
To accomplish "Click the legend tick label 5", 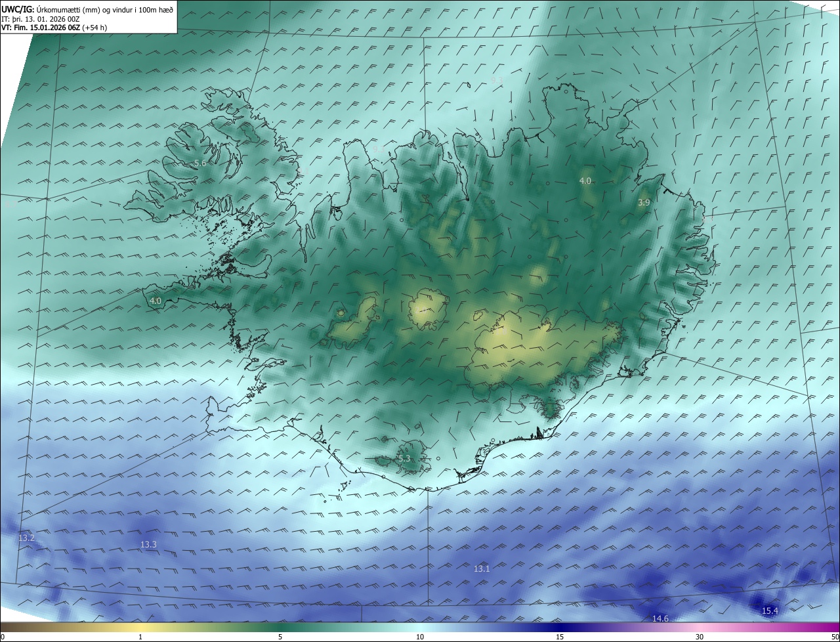I will tap(280, 637).
